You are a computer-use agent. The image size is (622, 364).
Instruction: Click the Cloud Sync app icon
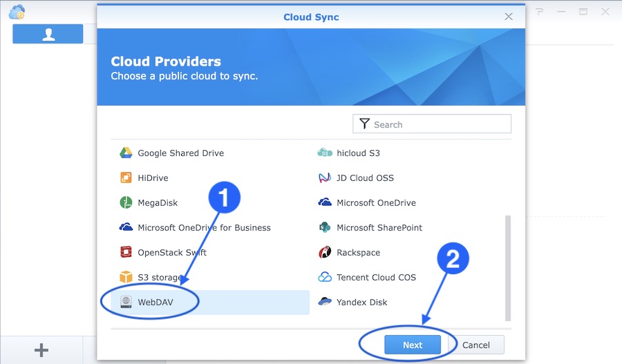coord(17,12)
